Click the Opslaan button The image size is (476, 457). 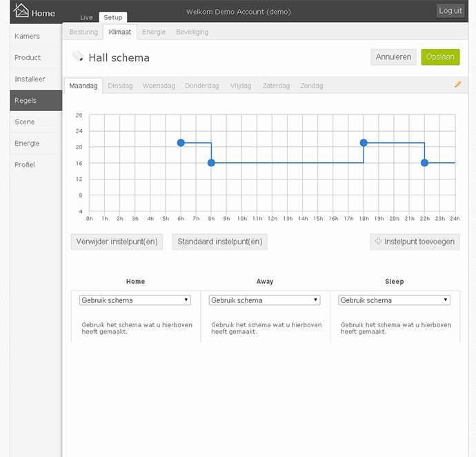[x=440, y=57]
